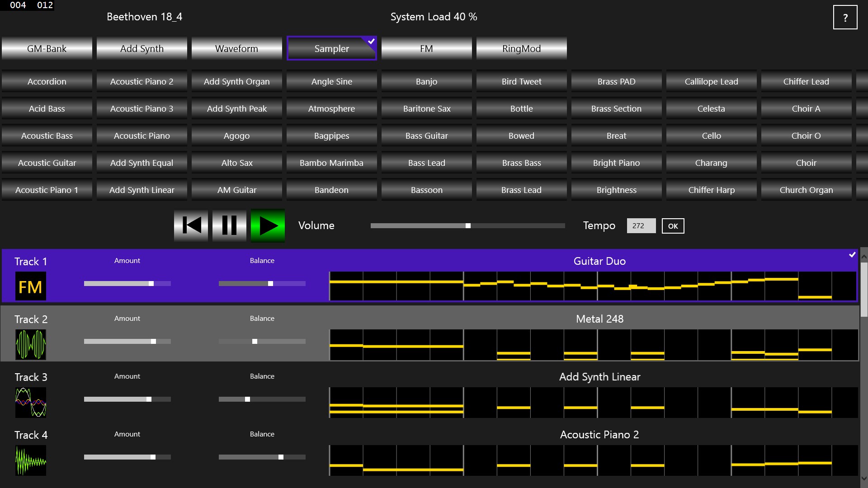Click the Track 3 additive synth icon
The width and height of the screenshot is (868, 488).
pyautogui.click(x=30, y=402)
